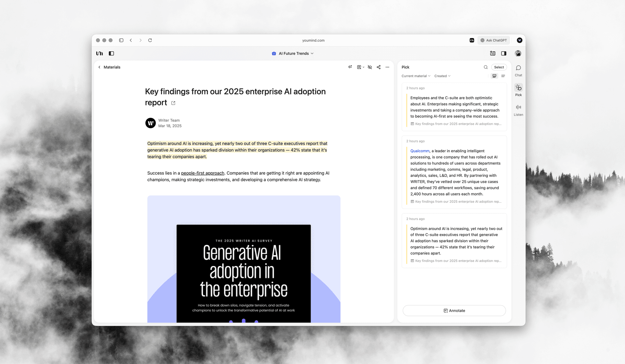Open the Chat panel
The image size is (625, 364).
(x=518, y=70)
